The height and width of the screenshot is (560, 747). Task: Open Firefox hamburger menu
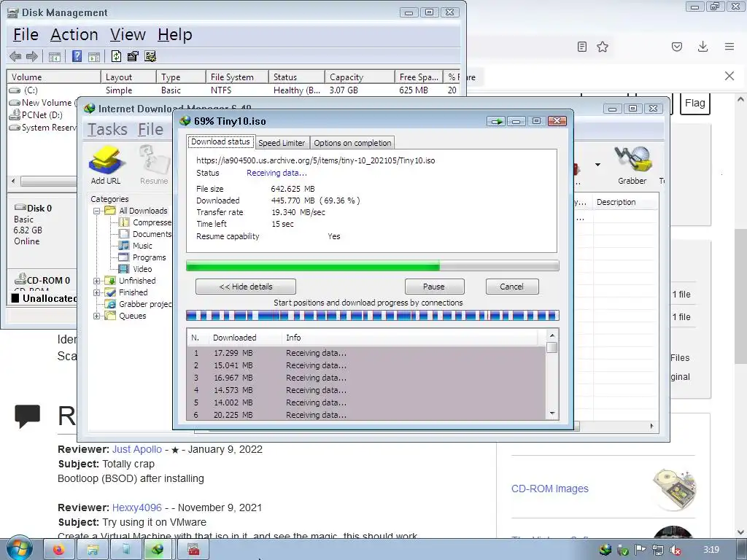click(x=729, y=46)
